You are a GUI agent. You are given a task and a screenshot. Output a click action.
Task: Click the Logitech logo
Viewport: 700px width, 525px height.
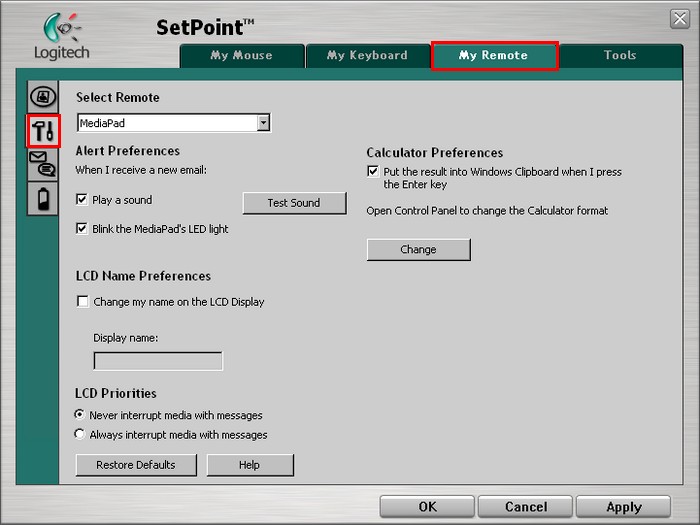(62, 37)
